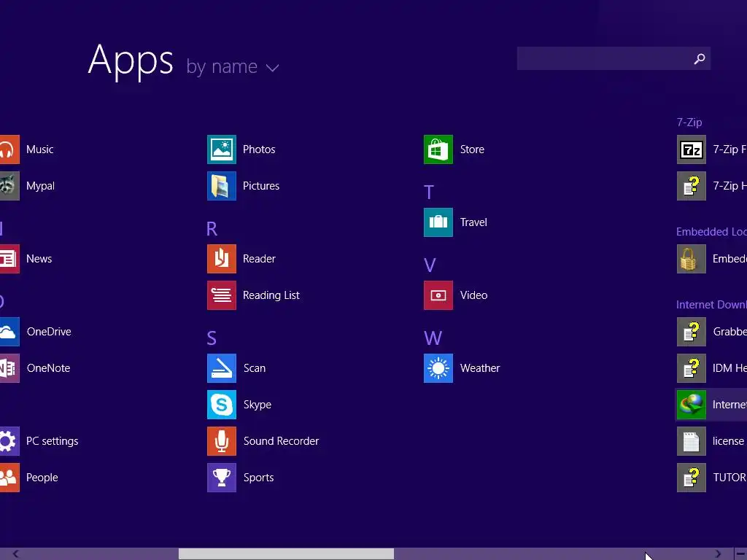The image size is (747, 560).
Task: Click the 'Mypal' label
Action: (41, 186)
